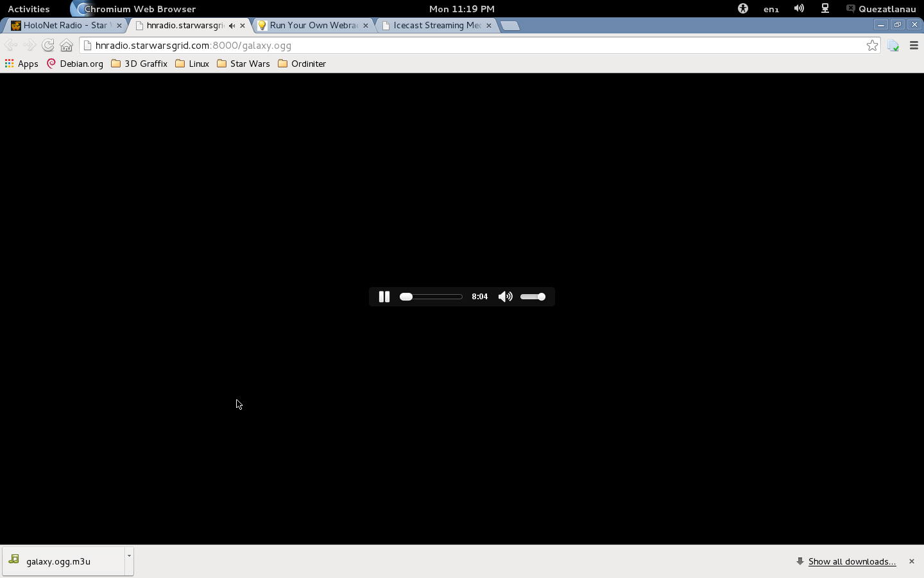
Task: Go back to previous page
Action: [x=11, y=46]
